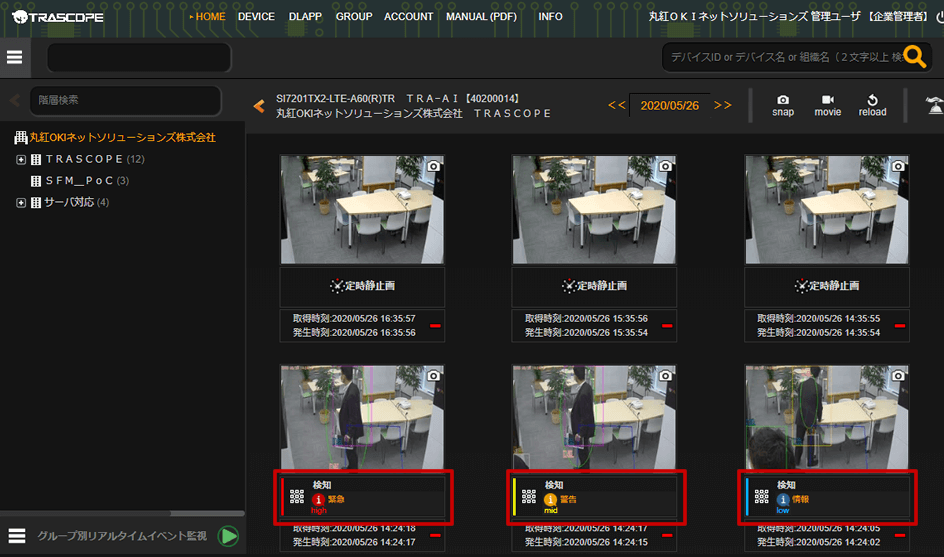Expand the サーバ対応 tree node
This screenshot has width=944, height=557.
click(21, 203)
